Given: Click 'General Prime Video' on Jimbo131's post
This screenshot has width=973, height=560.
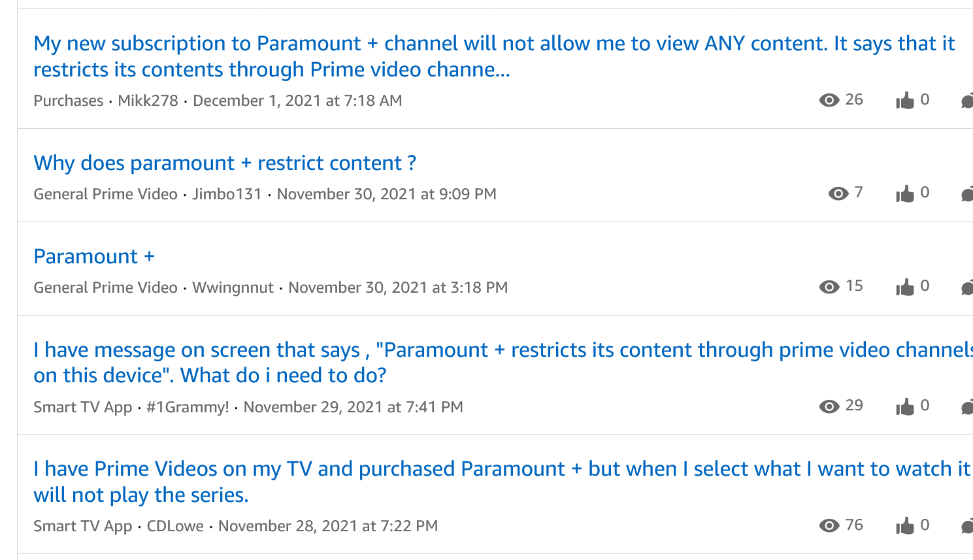Looking at the screenshot, I should 105,193.
